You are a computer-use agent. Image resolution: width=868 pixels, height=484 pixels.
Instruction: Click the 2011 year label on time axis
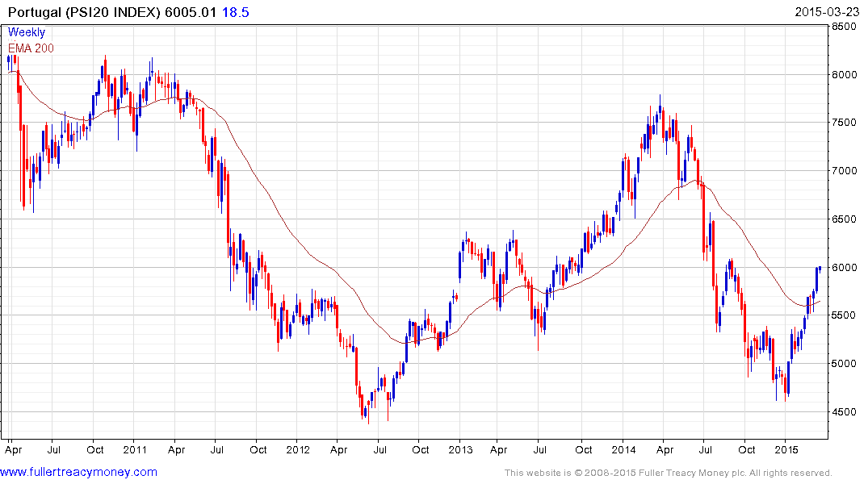coord(135,449)
